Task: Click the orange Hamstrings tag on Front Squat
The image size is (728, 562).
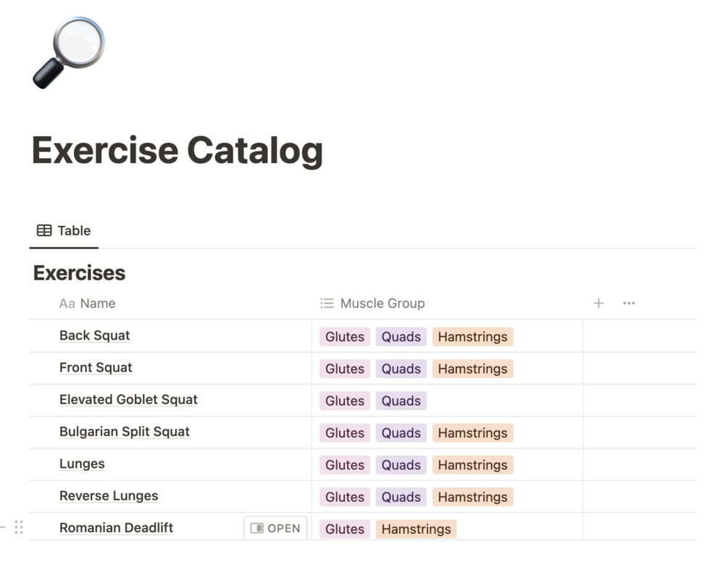Action: (472, 369)
